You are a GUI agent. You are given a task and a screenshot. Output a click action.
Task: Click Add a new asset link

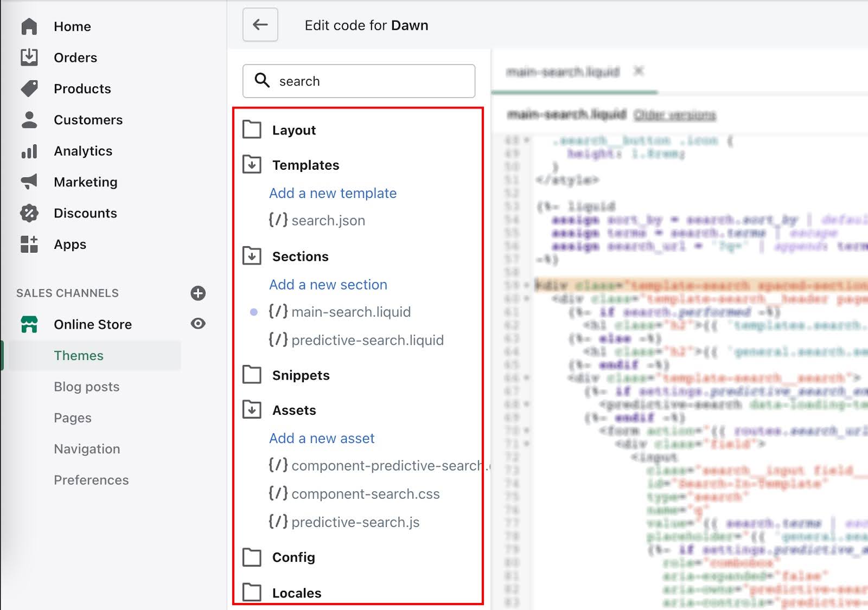tap(322, 438)
